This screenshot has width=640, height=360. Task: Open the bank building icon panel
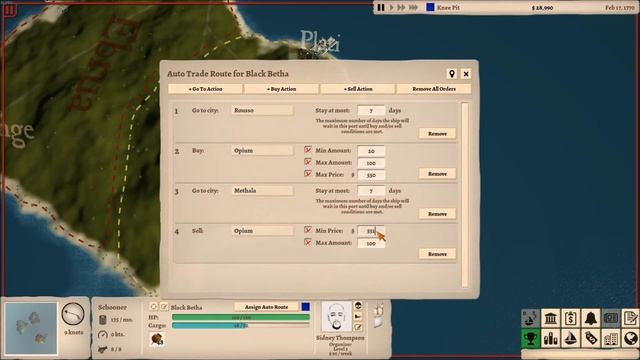(551, 318)
